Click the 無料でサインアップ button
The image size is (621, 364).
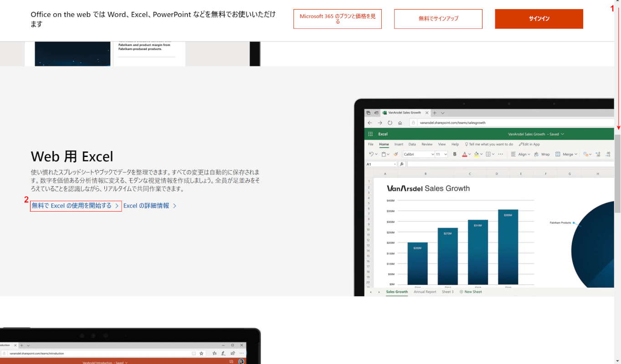pyautogui.click(x=438, y=19)
